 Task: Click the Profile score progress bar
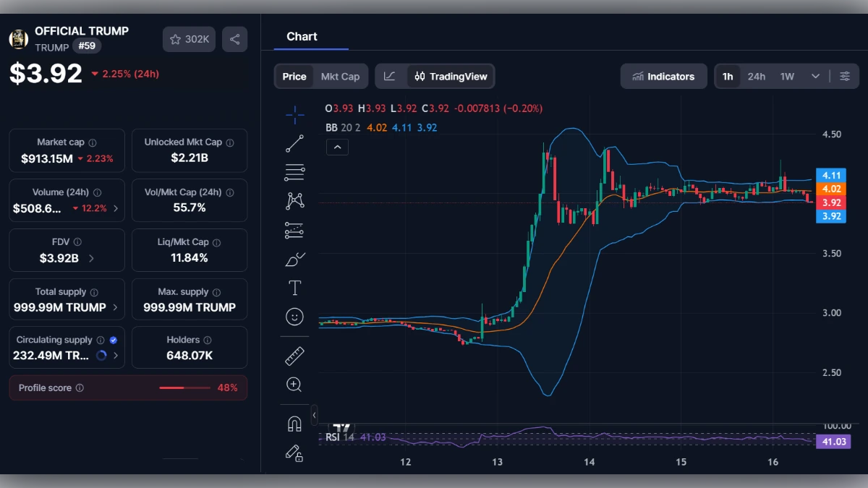184,388
